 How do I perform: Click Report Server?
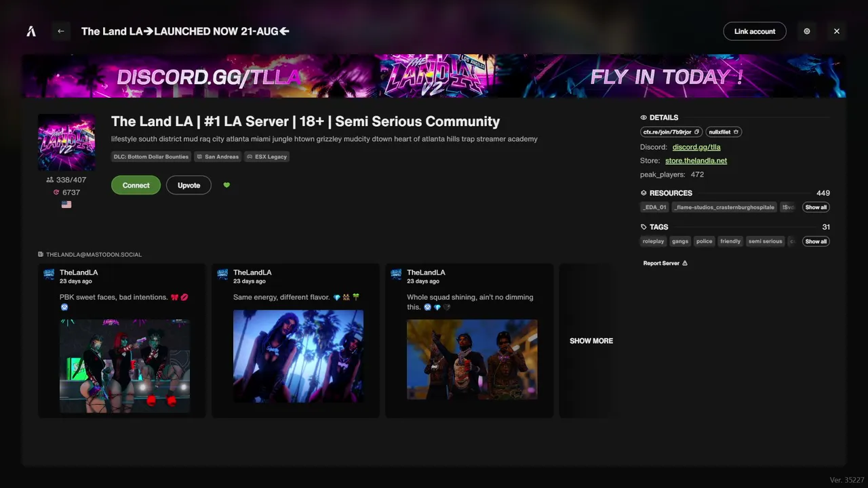[x=665, y=263]
